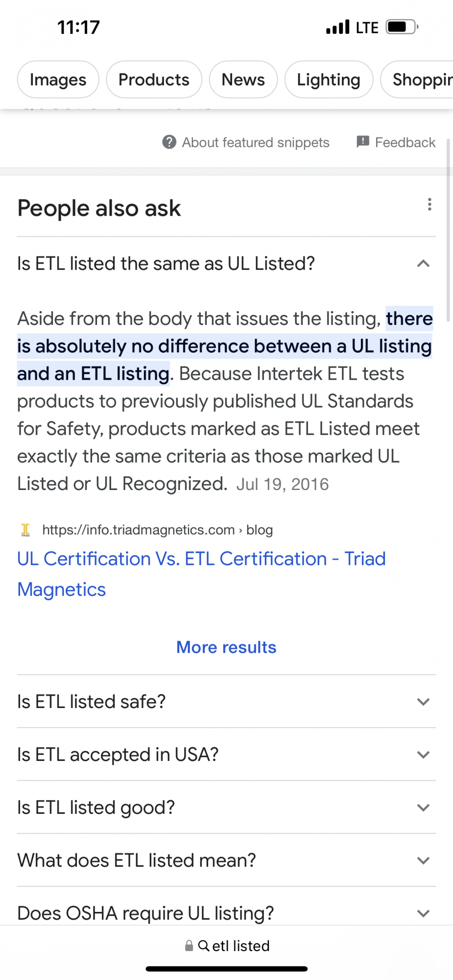Select the News filter tab

point(243,79)
